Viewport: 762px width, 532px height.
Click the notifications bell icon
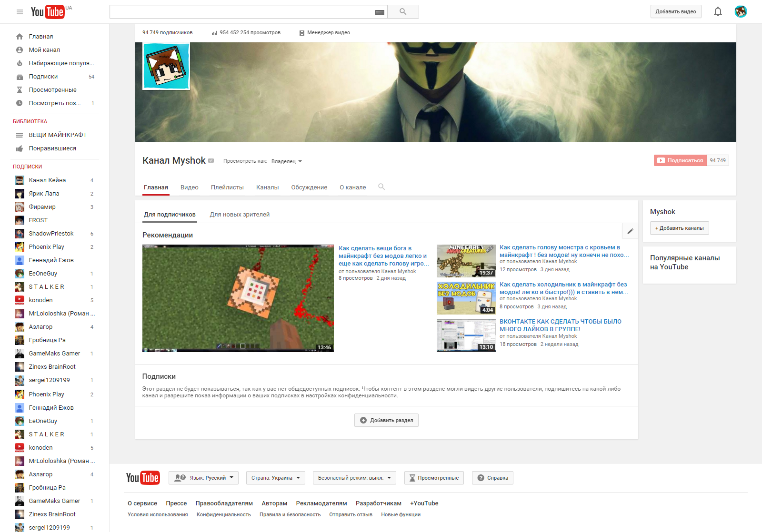tap(718, 11)
